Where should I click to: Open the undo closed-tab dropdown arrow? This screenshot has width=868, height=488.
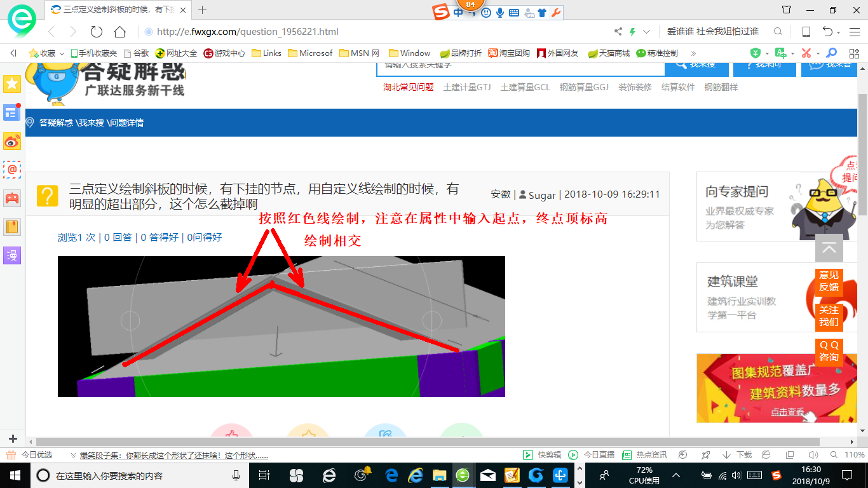coord(839,33)
